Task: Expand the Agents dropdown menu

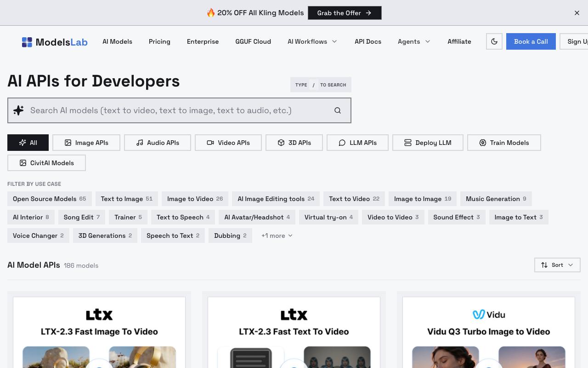Action: pos(414,41)
